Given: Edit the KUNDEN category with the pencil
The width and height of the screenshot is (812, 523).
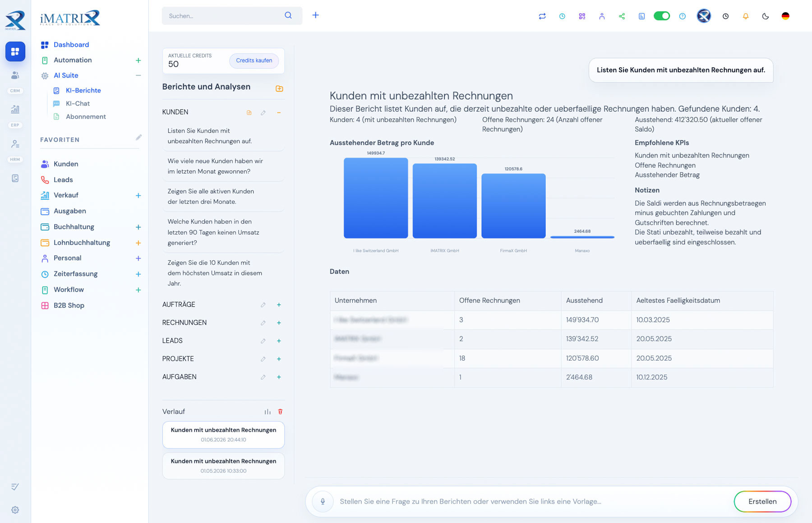Looking at the screenshot, I should coord(263,113).
